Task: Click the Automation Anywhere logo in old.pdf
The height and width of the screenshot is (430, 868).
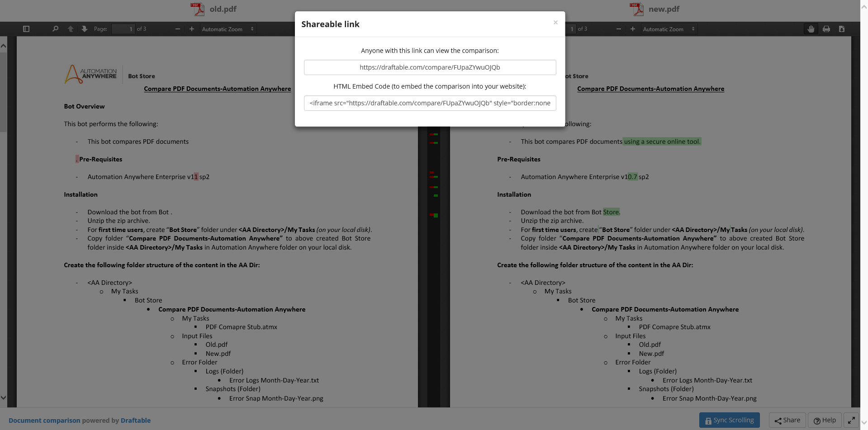Action: point(91,74)
